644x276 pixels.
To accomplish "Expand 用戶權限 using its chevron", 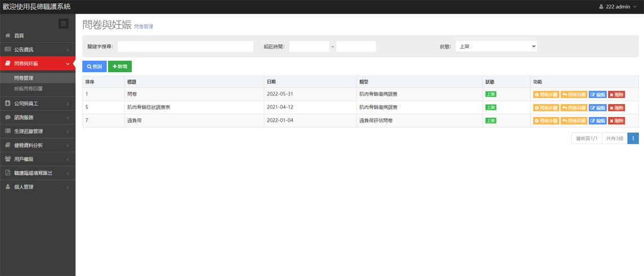I will 68,159.
